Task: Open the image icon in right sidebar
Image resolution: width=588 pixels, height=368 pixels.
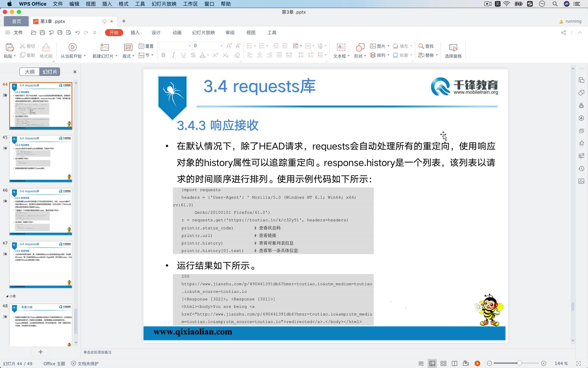Action: click(581, 181)
